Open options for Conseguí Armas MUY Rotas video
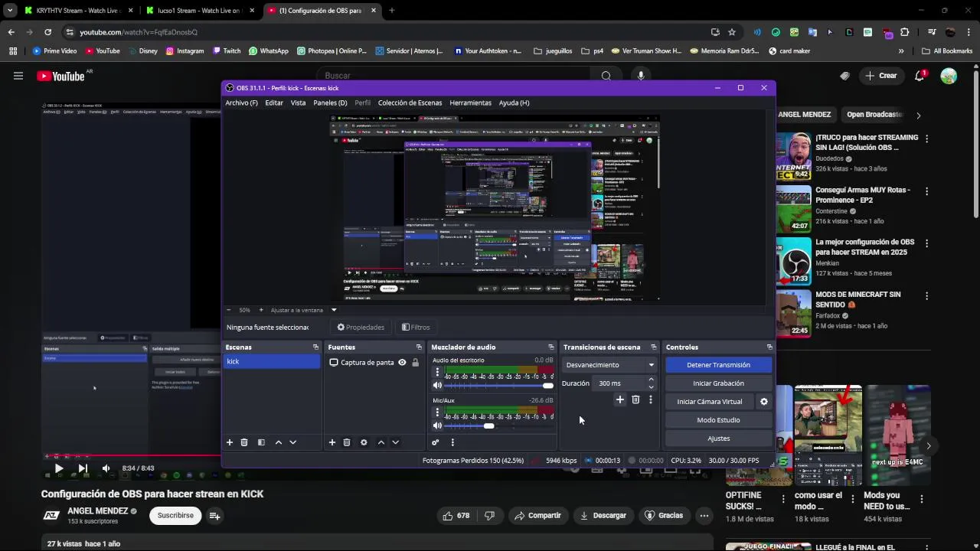Screen dimensions: 980x551 pos(926,191)
